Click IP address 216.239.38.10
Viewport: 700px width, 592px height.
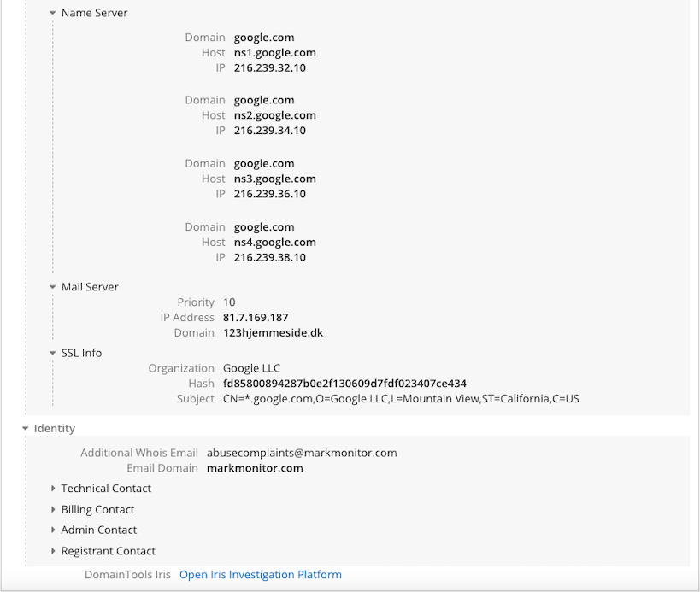pos(269,257)
